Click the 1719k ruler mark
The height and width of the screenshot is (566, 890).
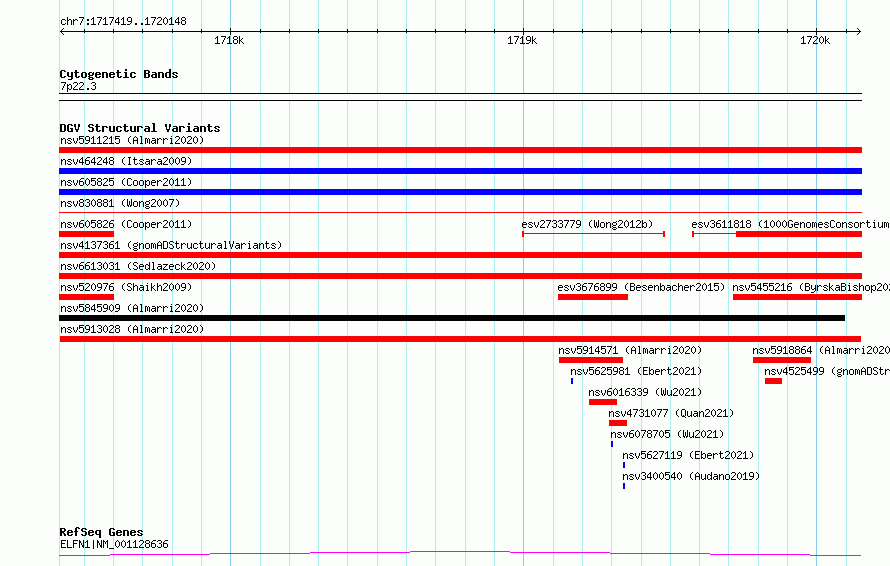(522, 40)
